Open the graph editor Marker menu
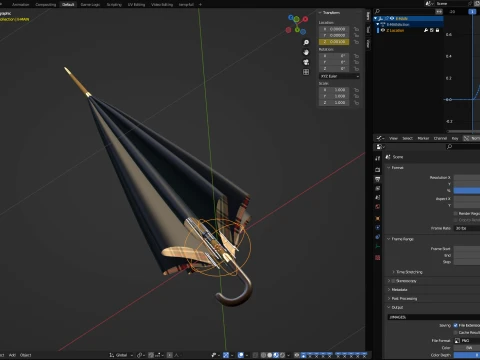This screenshot has width=480, height=360. click(423, 138)
